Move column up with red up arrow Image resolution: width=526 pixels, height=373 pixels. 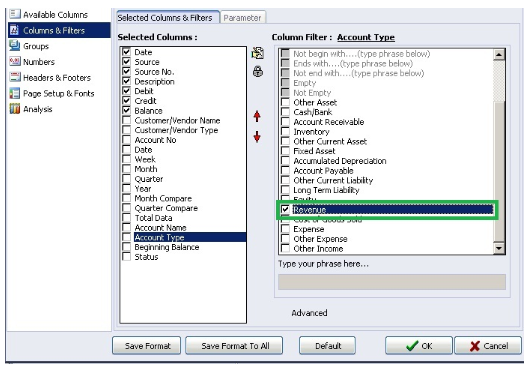(x=257, y=116)
